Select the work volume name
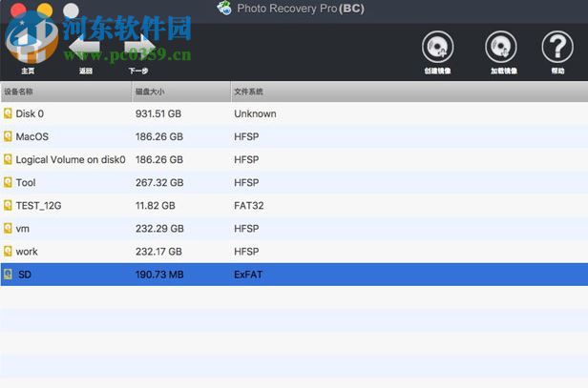588x388 pixels. 27,252
